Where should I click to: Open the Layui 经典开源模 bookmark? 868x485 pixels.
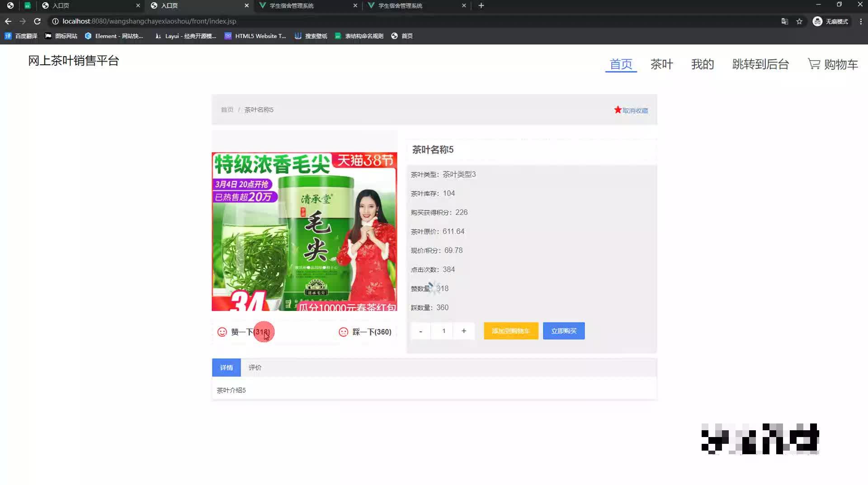point(185,36)
